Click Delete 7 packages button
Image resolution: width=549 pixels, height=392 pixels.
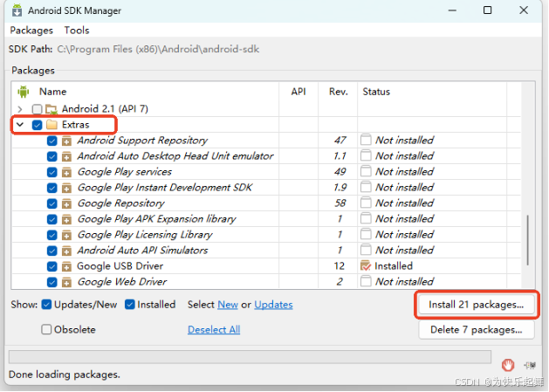477,330
